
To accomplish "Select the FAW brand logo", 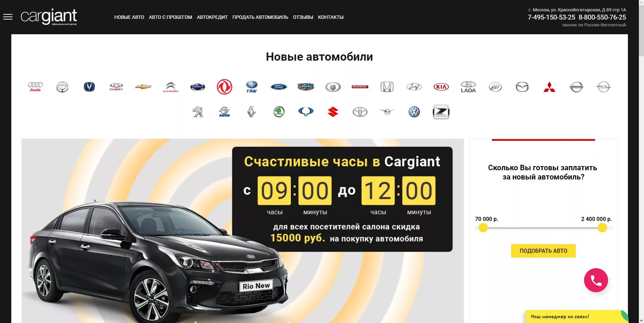I will click(x=252, y=87).
